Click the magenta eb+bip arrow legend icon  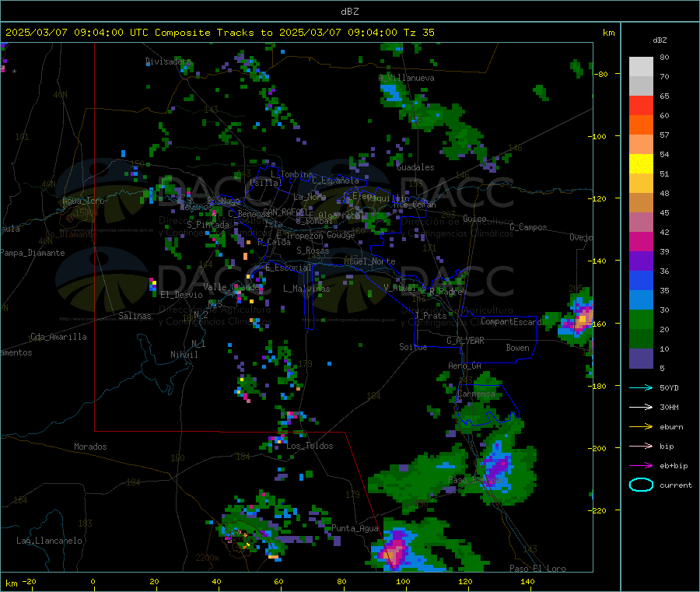point(641,466)
